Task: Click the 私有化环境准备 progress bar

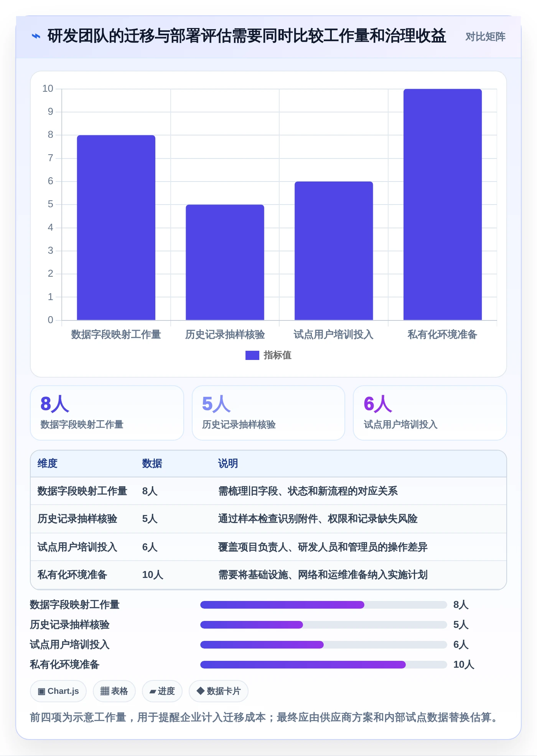Action: pyautogui.click(x=323, y=665)
